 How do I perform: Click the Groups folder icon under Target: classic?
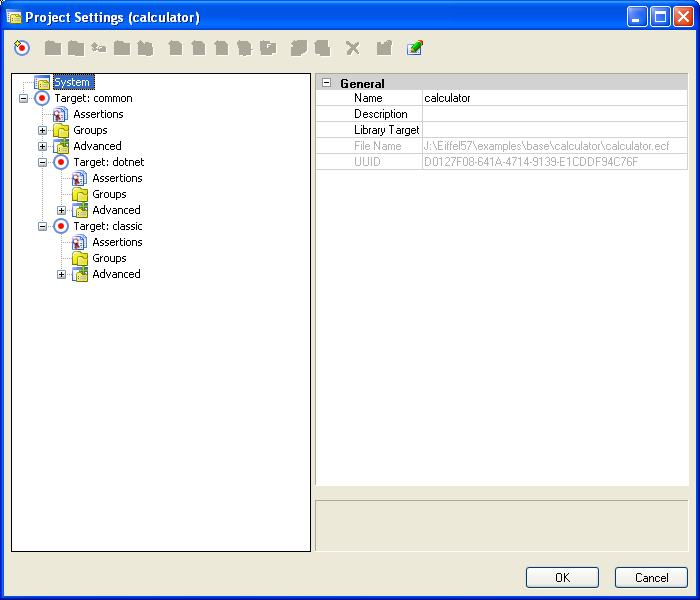[80, 258]
